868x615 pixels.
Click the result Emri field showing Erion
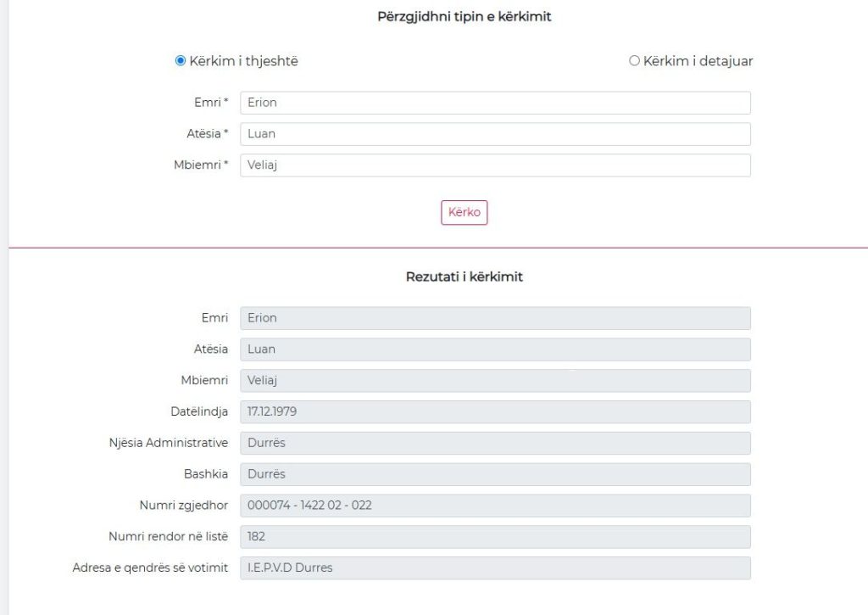point(495,318)
